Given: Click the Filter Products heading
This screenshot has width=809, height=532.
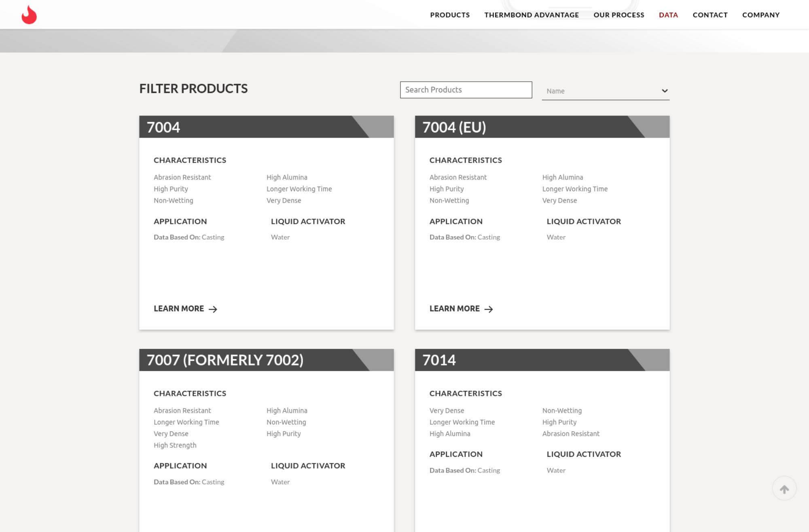Looking at the screenshot, I should [193, 89].
